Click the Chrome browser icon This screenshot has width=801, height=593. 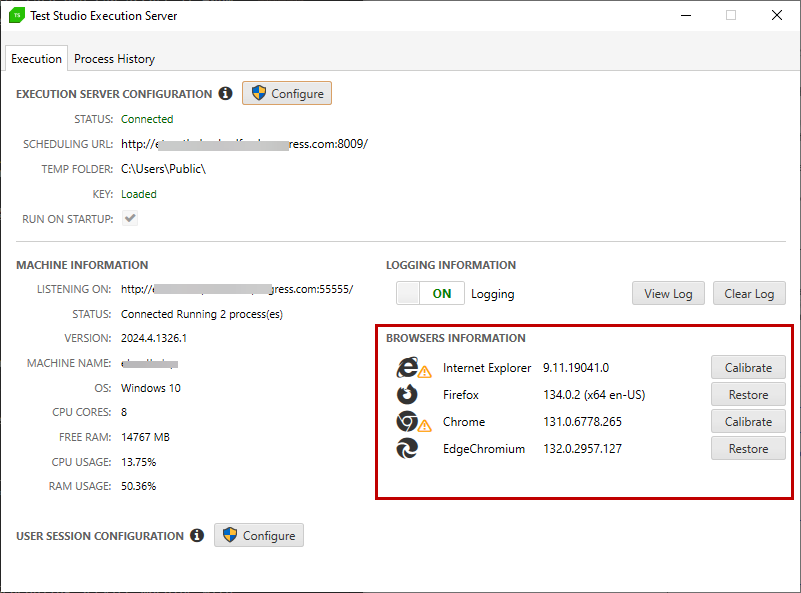407,421
